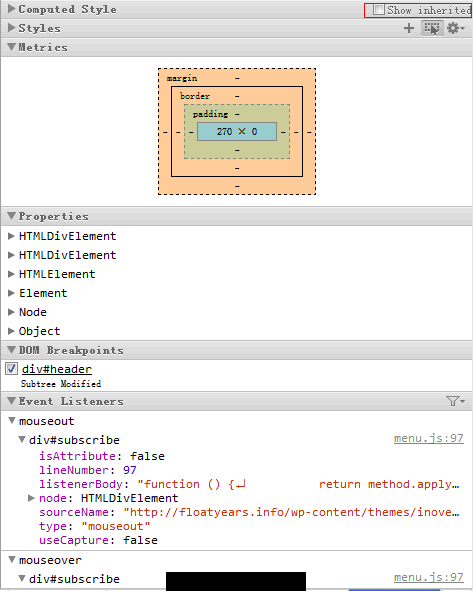Select the isAttribute: false row
This screenshot has width=473, height=591.
pyautogui.click(x=102, y=456)
